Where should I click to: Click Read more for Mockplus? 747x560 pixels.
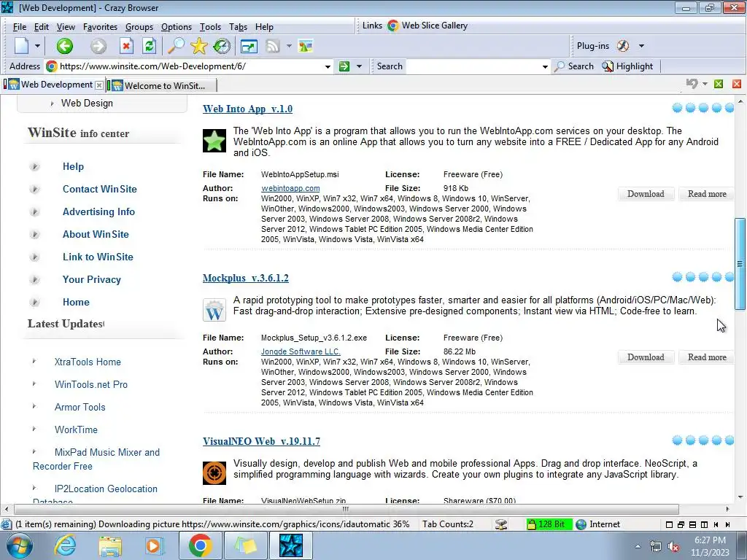pos(707,357)
